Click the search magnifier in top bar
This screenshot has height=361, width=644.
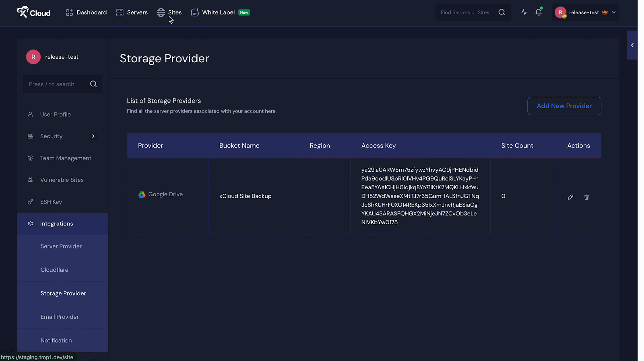pyautogui.click(x=502, y=12)
